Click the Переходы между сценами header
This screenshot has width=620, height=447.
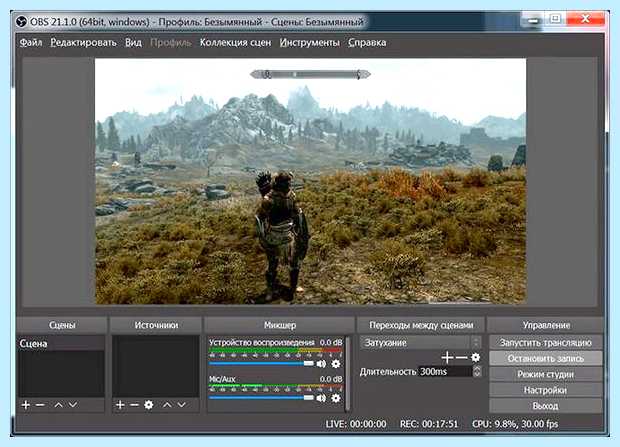[x=421, y=325]
